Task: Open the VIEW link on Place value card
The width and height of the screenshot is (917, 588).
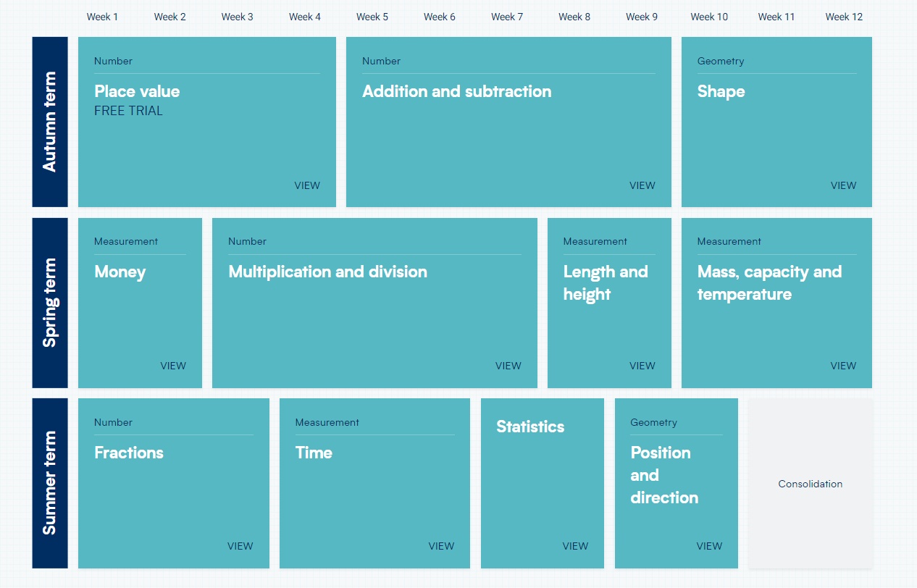Action: (x=307, y=185)
